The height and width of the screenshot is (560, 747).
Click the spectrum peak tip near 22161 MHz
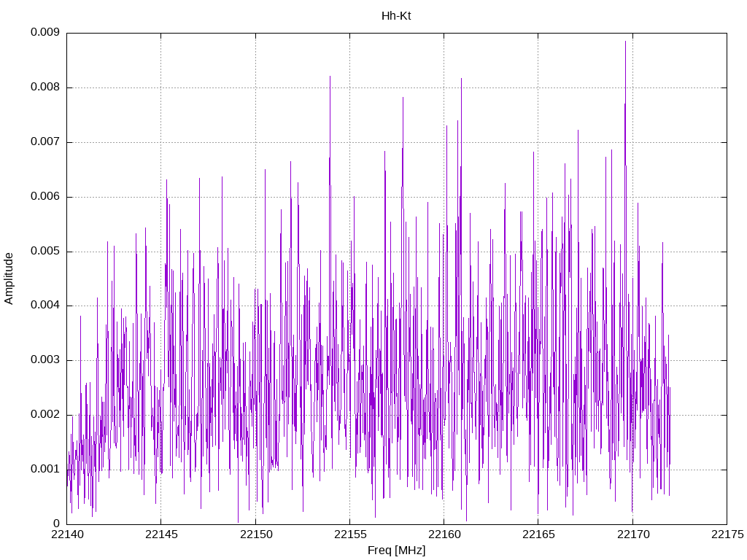click(x=461, y=79)
